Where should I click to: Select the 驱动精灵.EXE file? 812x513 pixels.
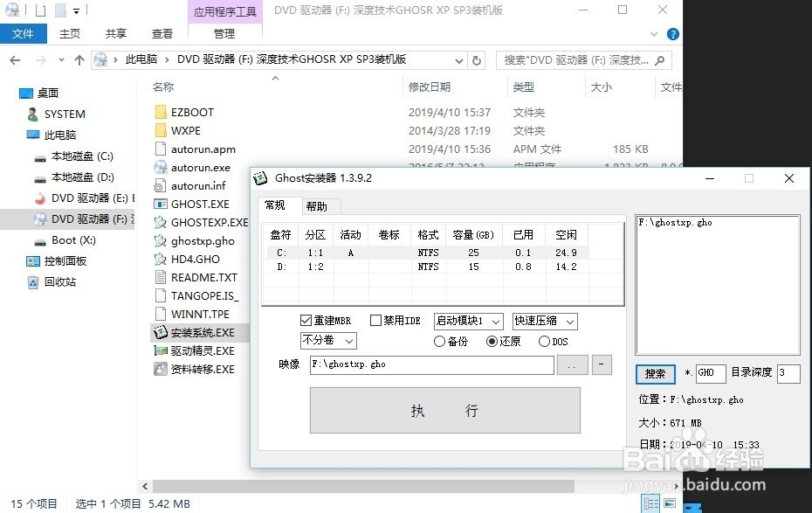pos(199,350)
